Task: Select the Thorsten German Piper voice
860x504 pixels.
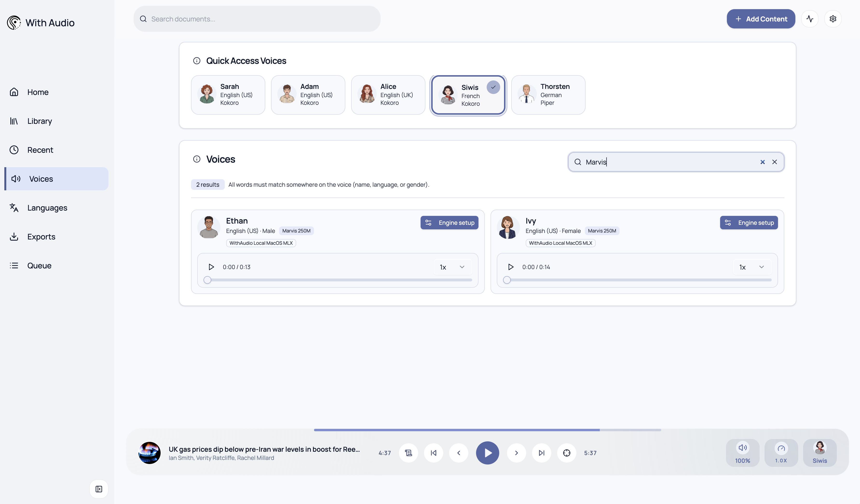Action: click(x=548, y=95)
